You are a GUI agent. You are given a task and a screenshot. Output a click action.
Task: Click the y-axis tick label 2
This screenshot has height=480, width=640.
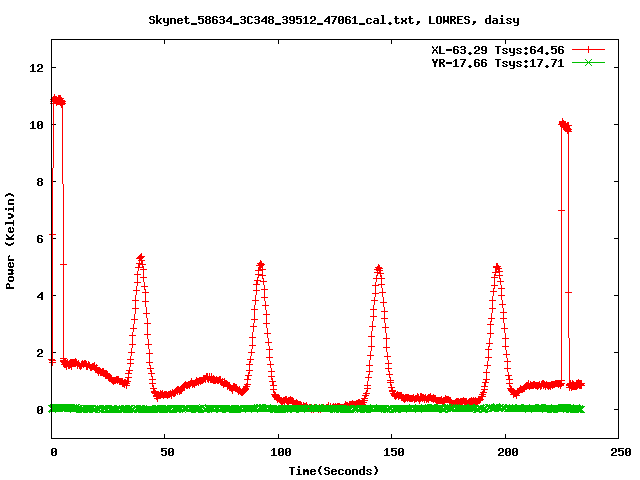tap(40, 353)
